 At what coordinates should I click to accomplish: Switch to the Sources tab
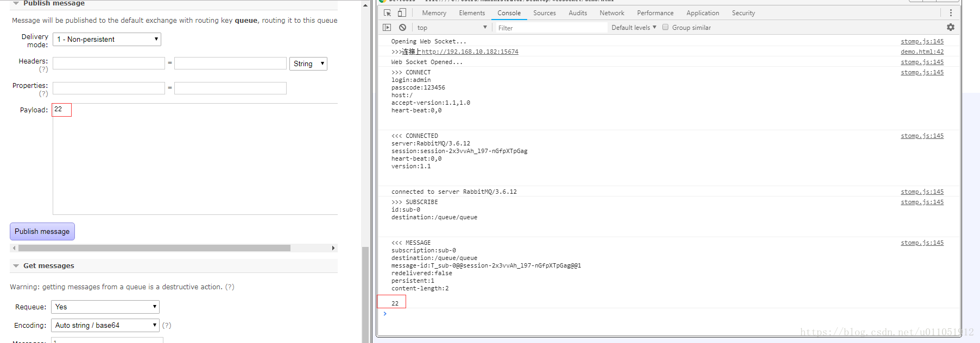544,13
